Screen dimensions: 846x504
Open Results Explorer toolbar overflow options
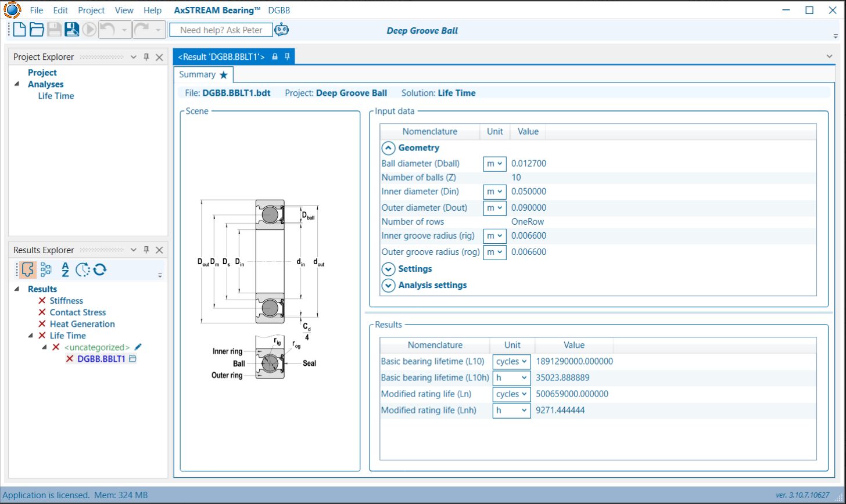point(160,275)
